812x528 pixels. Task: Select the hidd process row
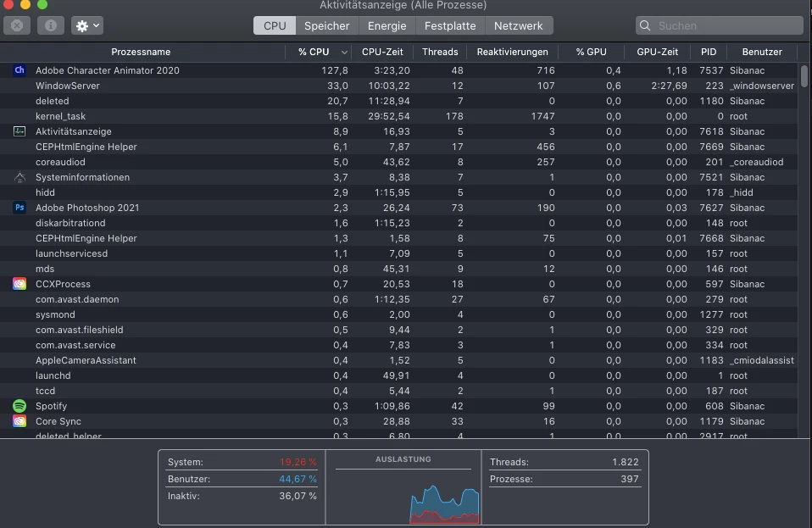398,192
